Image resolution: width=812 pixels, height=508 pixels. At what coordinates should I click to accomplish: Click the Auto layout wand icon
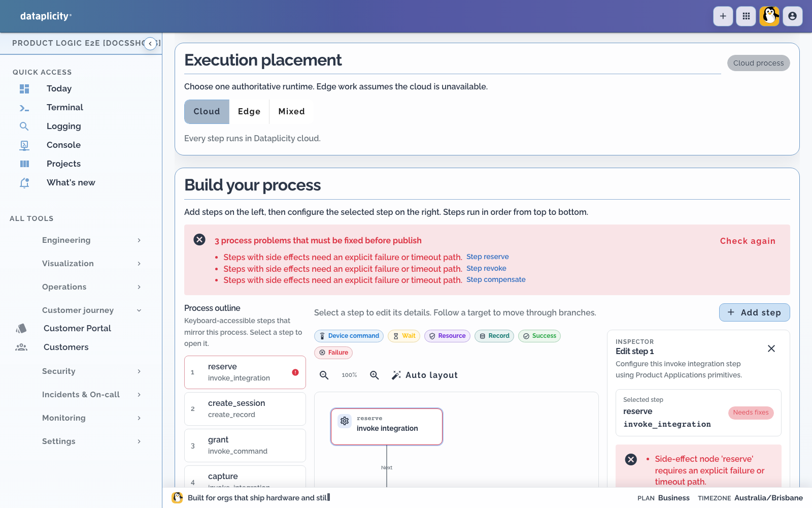pos(396,375)
